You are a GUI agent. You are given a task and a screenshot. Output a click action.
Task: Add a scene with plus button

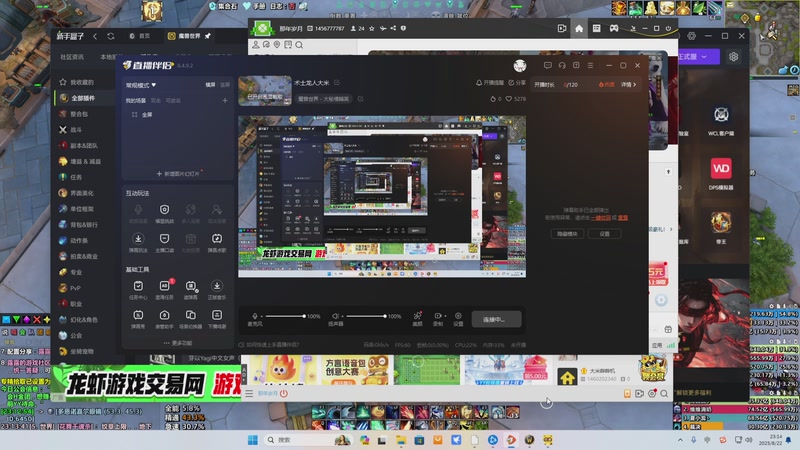coord(224,101)
